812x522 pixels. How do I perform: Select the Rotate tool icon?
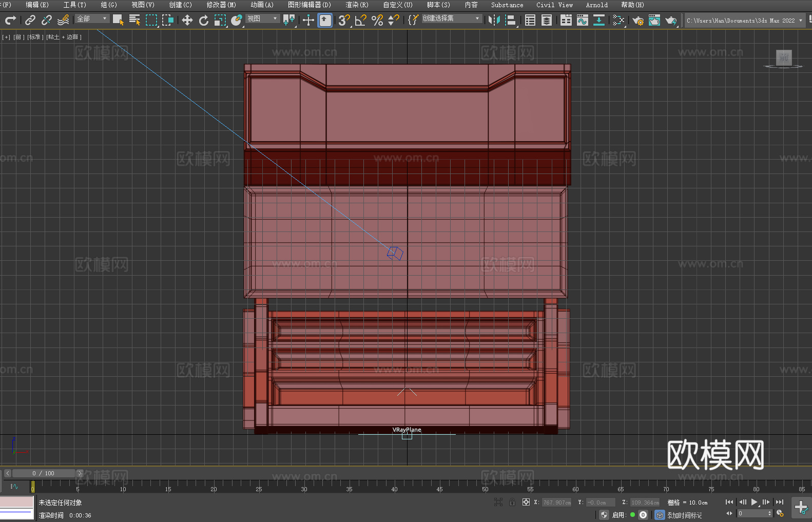(204, 20)
